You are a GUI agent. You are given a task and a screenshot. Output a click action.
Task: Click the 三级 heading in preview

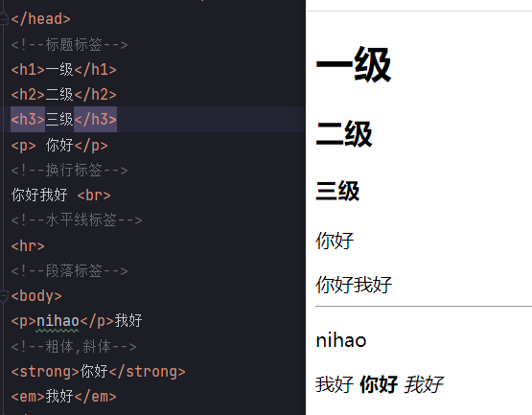(337, 191)
